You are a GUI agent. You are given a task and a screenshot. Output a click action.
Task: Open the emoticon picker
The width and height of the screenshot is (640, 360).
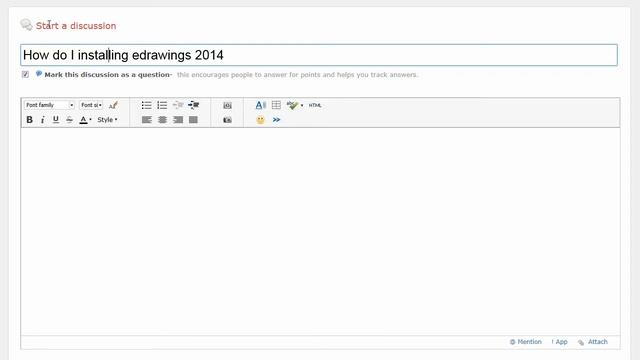coord(260,120)
